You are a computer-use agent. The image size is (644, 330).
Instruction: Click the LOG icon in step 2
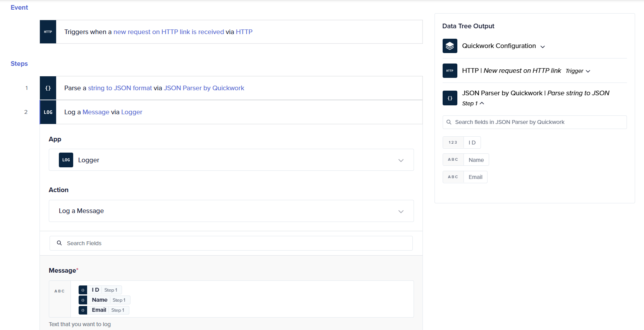(x=48, y=112)
